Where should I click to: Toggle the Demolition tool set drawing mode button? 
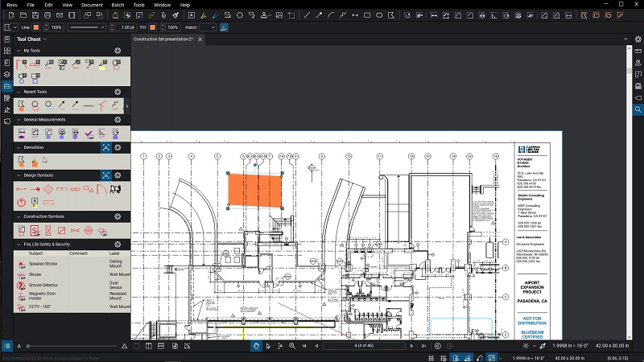coord(105,147)
